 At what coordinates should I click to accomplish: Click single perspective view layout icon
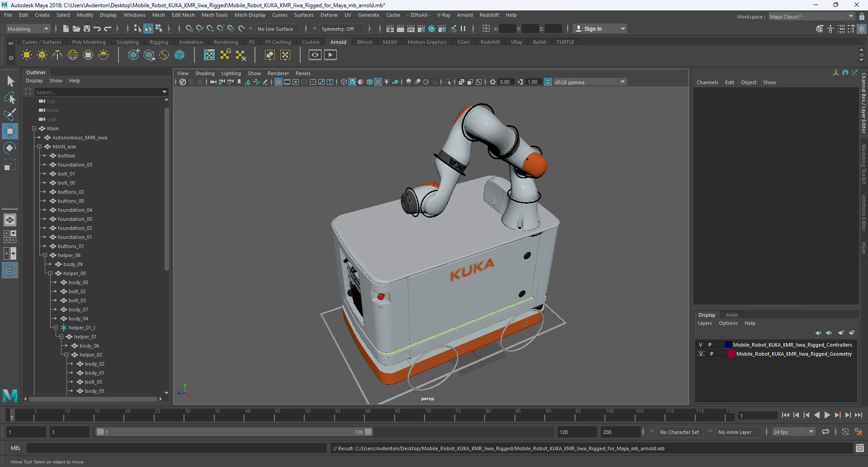(x=10, y=220)
